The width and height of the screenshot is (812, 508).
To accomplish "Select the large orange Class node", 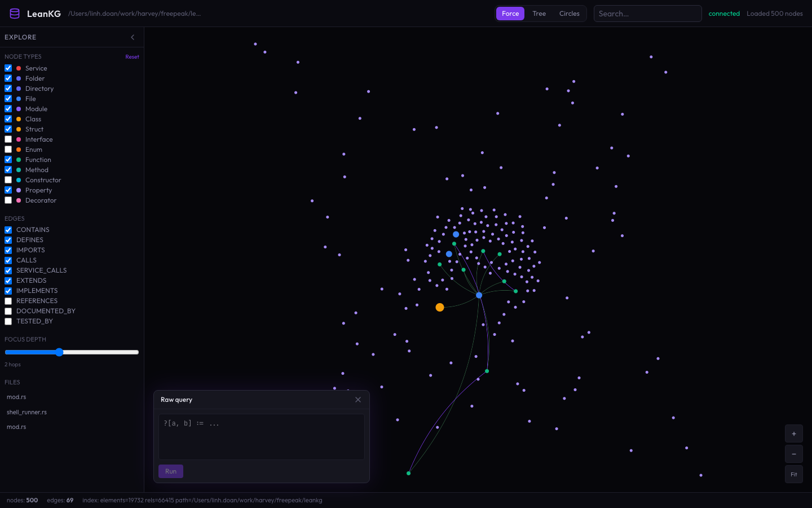I will point(440,308).
